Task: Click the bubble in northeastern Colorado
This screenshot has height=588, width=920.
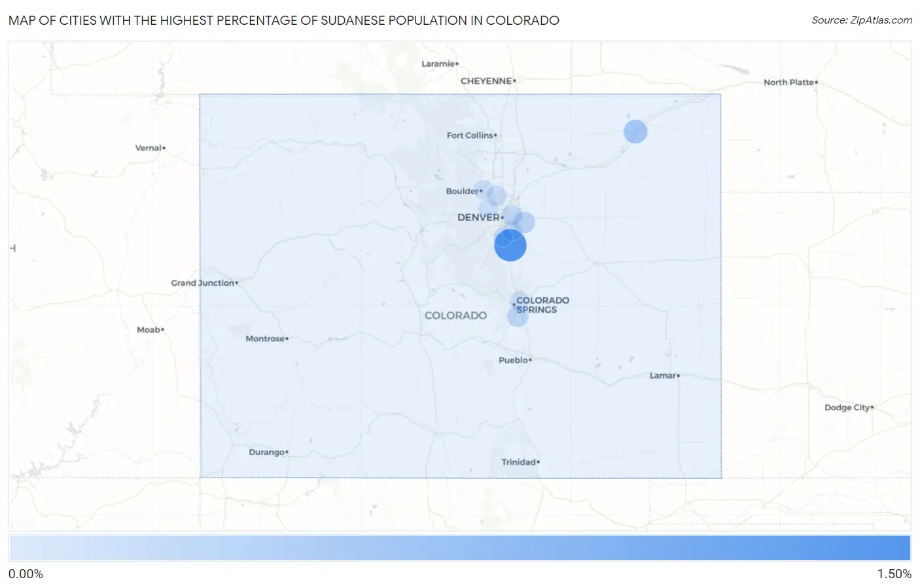Action: coord(635,131)
